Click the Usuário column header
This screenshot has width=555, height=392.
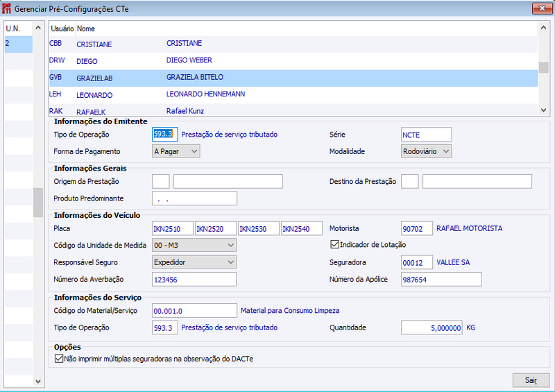click(x=62, y=28)
